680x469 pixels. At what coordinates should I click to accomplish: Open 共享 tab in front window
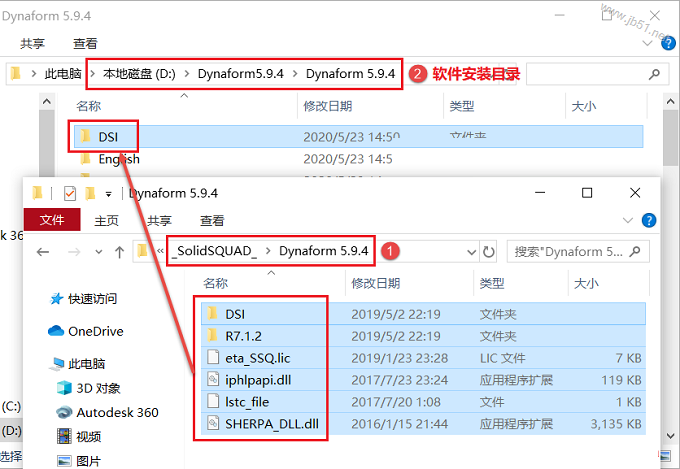tap(159, 221)
